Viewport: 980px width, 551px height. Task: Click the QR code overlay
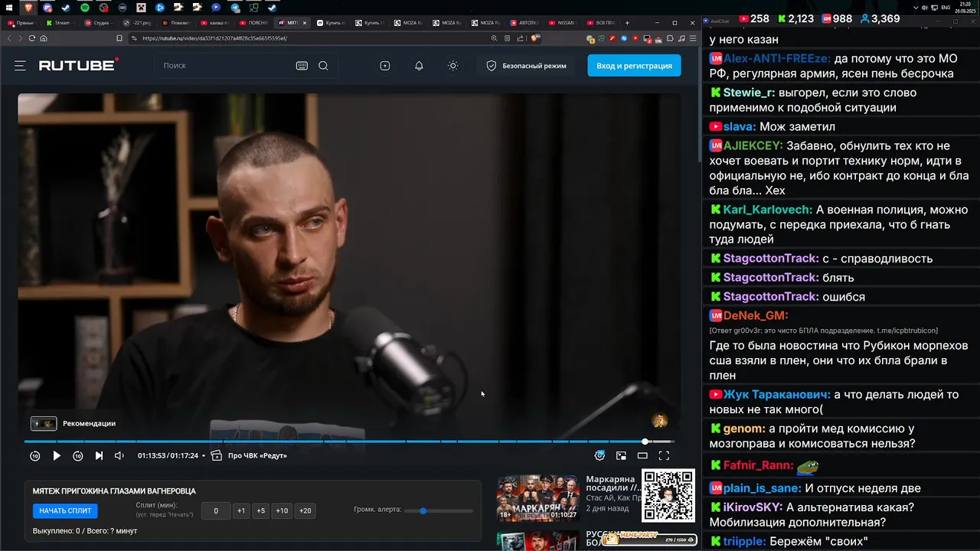point(668,495)
